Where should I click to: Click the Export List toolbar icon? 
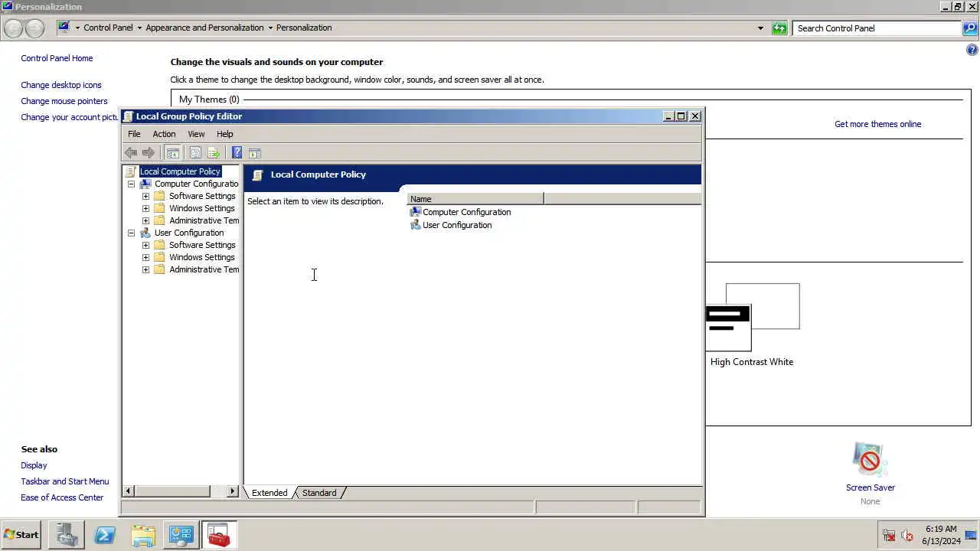214,153
